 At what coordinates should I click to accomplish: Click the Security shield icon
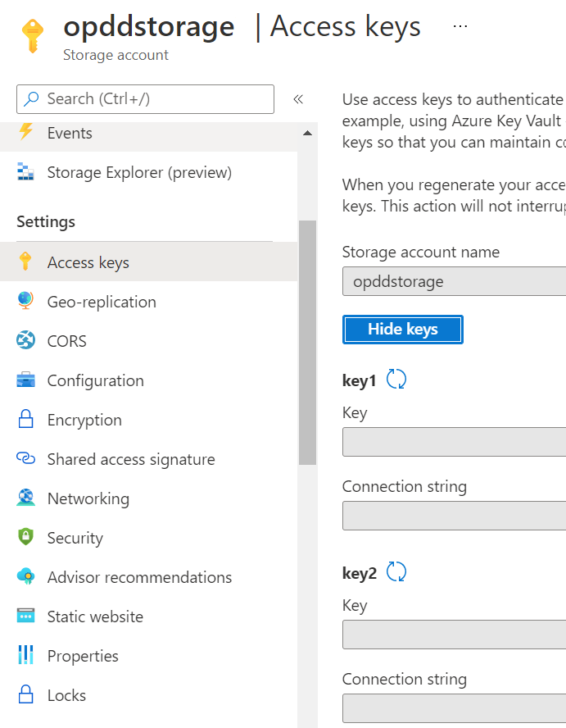(25, 537)
